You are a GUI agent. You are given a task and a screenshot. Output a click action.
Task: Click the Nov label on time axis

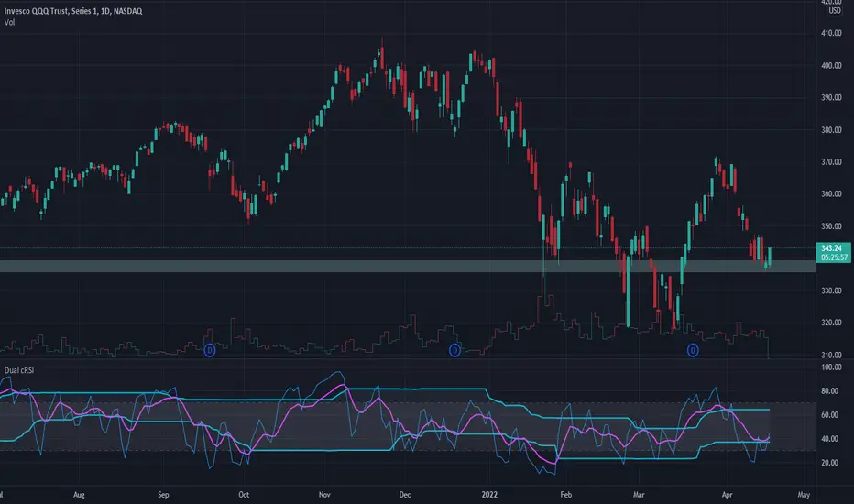324,495
